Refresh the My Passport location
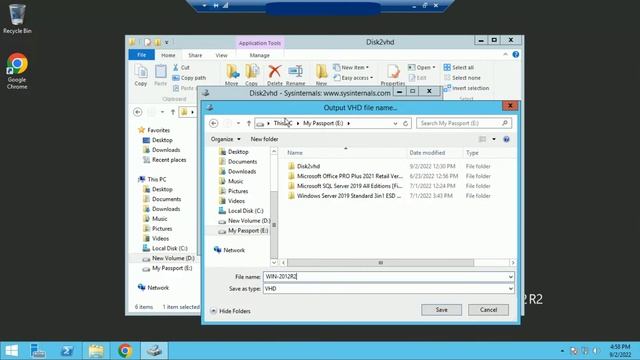The height and width of the screenshot is (360, 640). (x=406, y=123)
